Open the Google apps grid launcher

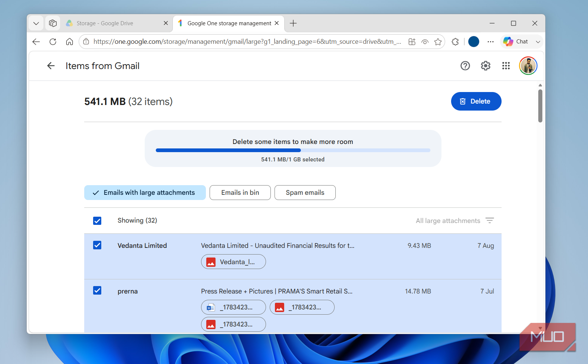click(506, 66)
